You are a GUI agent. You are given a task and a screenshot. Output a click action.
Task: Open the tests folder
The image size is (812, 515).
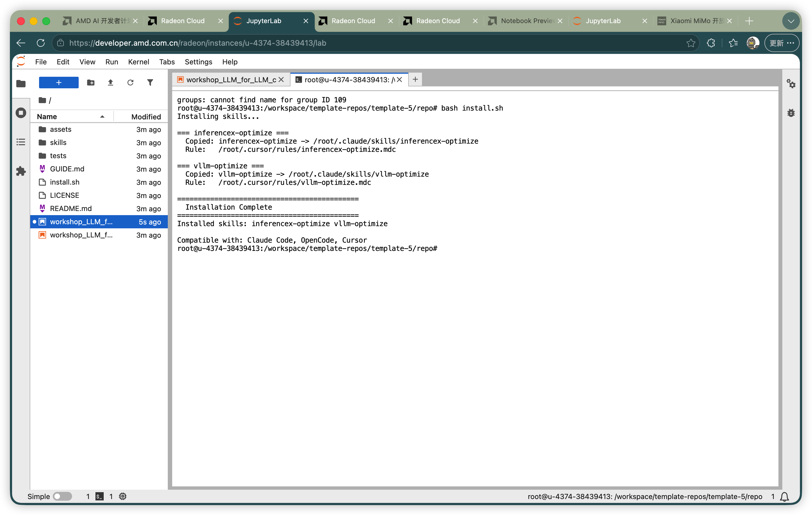tap(99, 155)
